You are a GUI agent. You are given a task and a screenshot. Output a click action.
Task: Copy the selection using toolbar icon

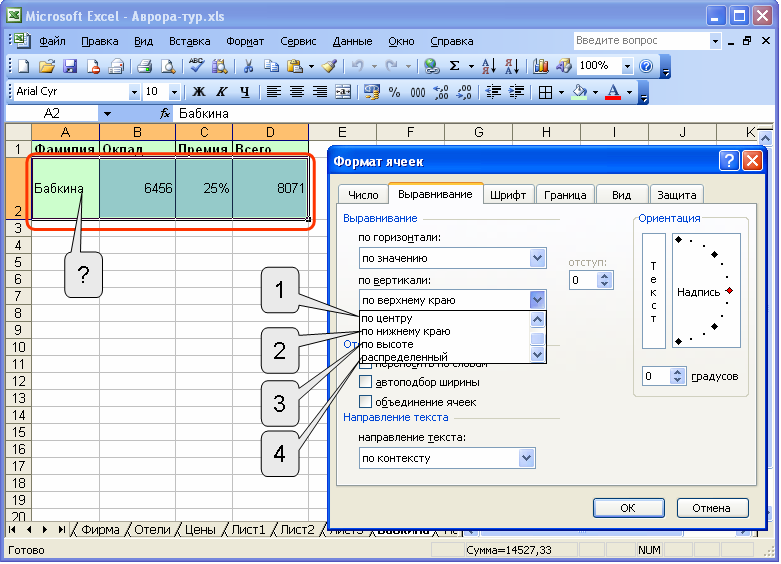(x=271, y=66)
